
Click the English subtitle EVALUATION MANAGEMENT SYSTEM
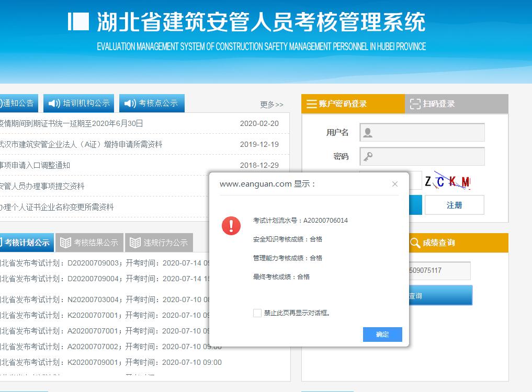261,47
